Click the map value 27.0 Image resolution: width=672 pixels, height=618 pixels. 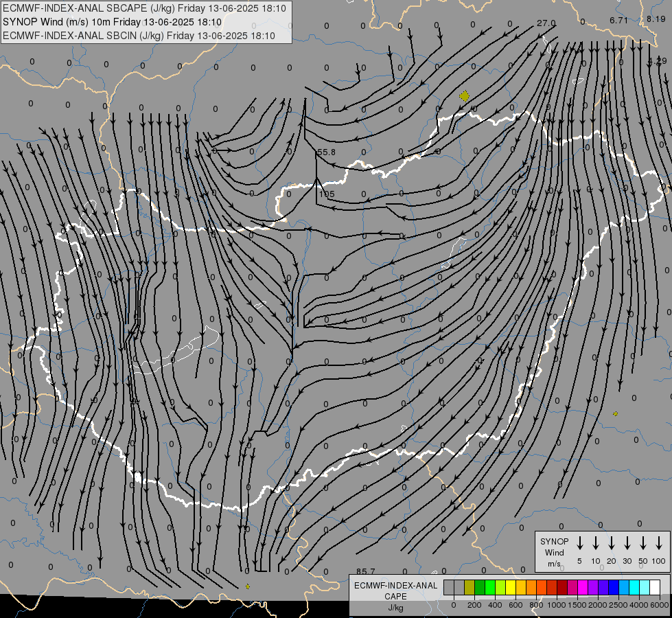point(546,23)
